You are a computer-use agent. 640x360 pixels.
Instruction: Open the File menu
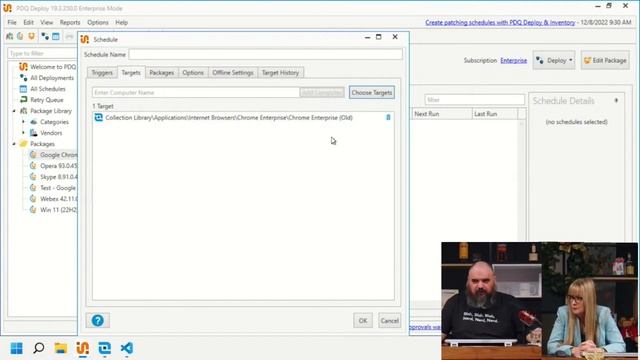(12, 22)
